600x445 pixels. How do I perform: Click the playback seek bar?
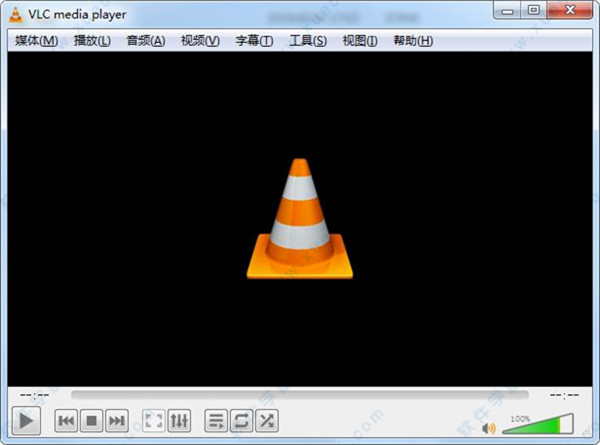[x=300, y=394]
